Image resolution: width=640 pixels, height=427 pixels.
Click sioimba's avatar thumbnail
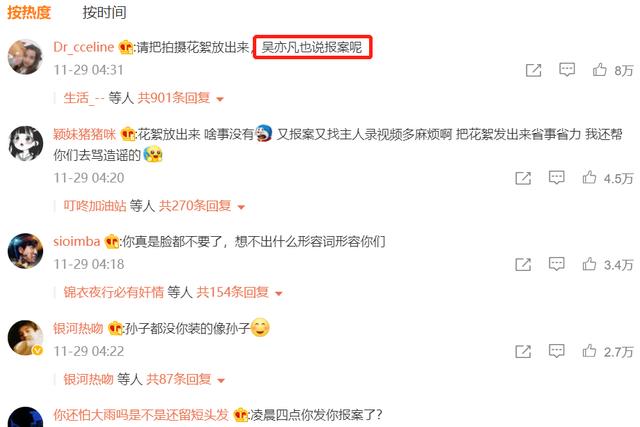click(x=25, y=251)
